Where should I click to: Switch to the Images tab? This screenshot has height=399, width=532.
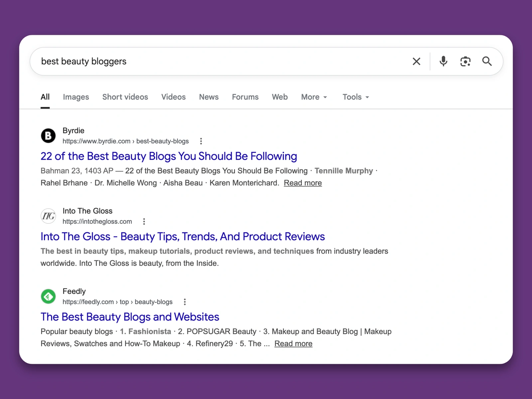[76, 97]
